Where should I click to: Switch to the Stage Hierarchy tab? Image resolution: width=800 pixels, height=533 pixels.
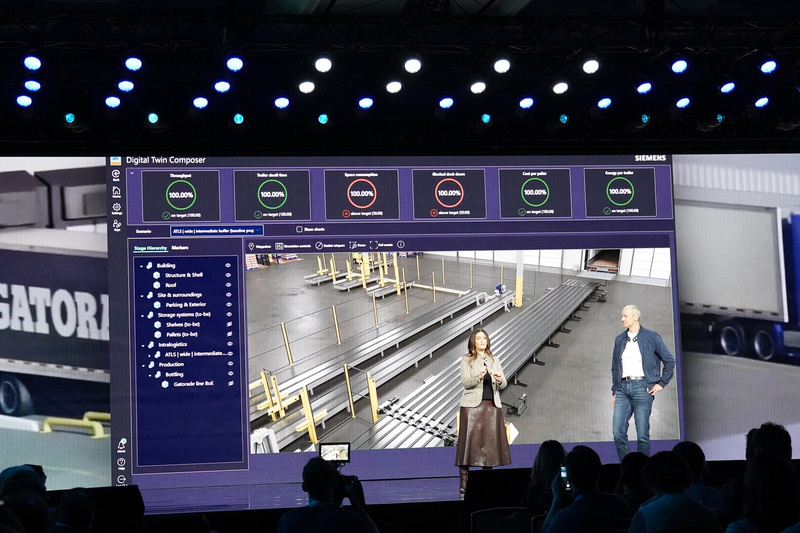[x=151, y=248]
